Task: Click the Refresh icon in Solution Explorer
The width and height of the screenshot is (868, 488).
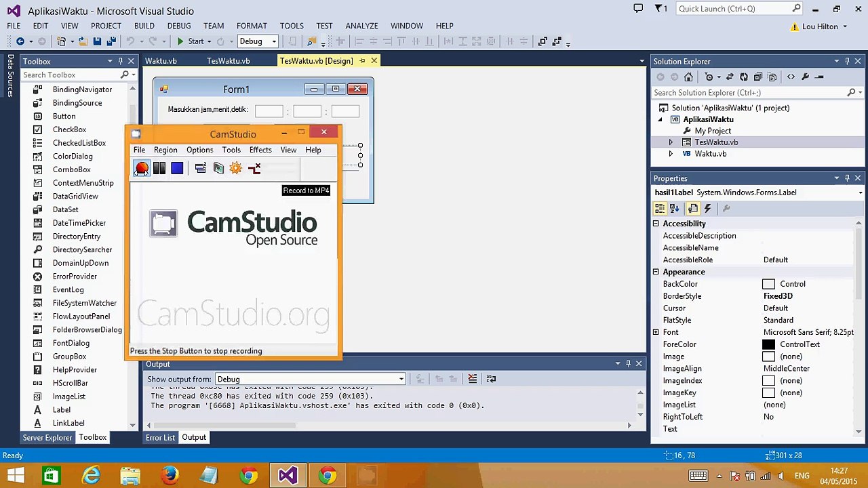Action: [x=744, y=77]
